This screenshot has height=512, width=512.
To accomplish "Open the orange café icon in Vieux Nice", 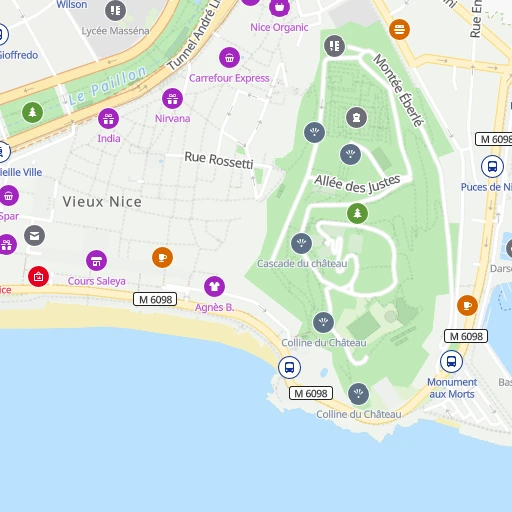I will pos(162,258).
